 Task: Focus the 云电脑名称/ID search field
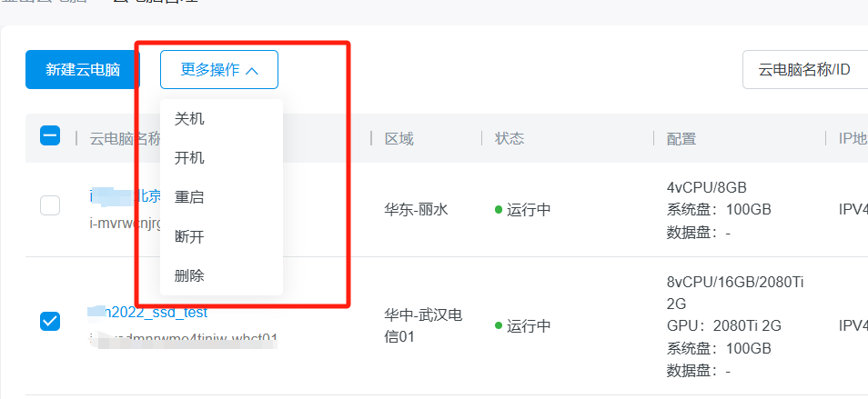tap(804, 70)
